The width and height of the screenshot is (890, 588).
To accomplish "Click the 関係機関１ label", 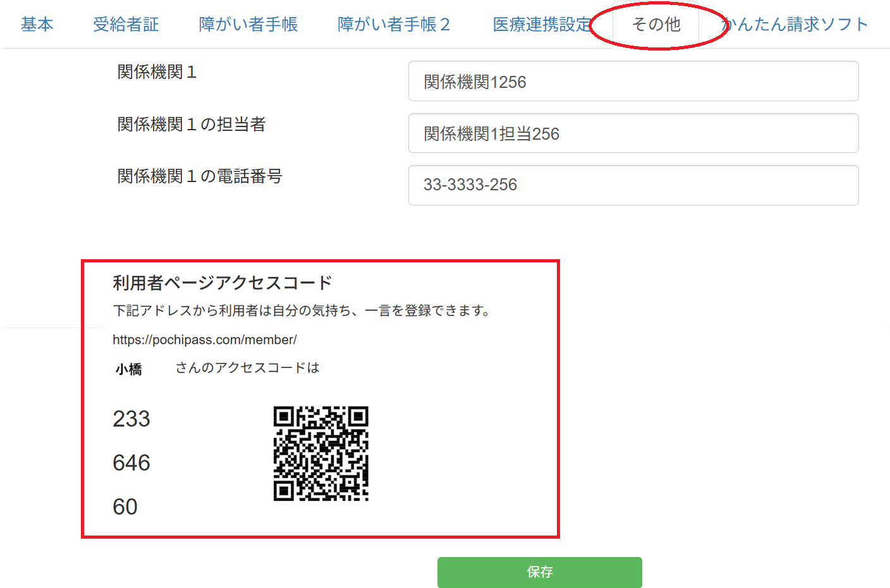I will (157, 72).
